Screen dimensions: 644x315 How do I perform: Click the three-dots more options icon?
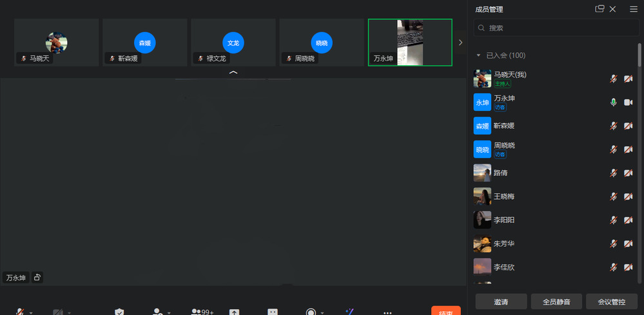[387, 312]
